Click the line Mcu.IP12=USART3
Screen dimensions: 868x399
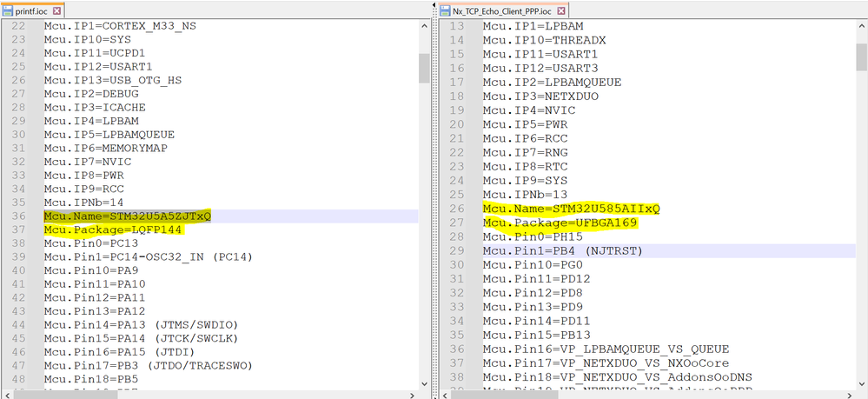pos(540,68)
